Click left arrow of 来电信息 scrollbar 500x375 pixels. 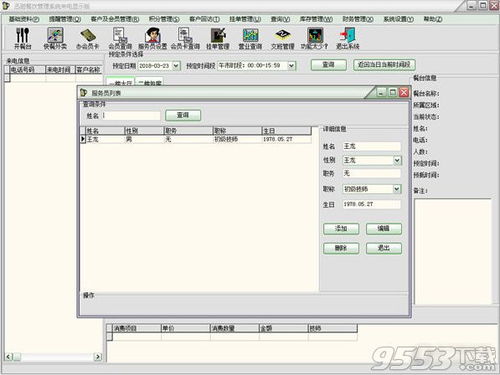[x=9, y=357]
